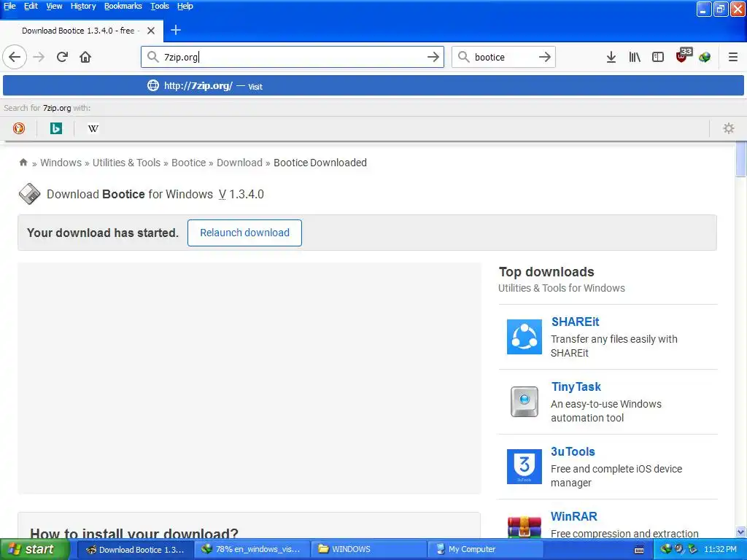Viewport: 747px width, 560px height.
Task: Open the 3uTools title link
Action: tap(573, 451)
